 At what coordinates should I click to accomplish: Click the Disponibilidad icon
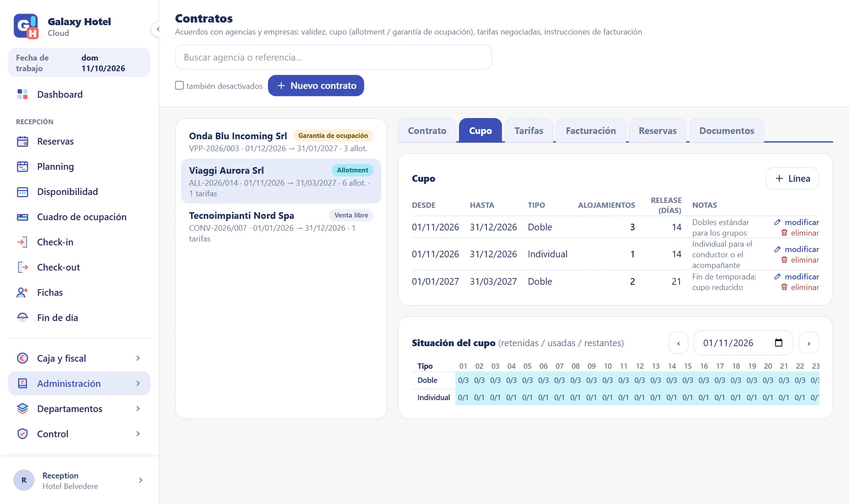(22, 192)
